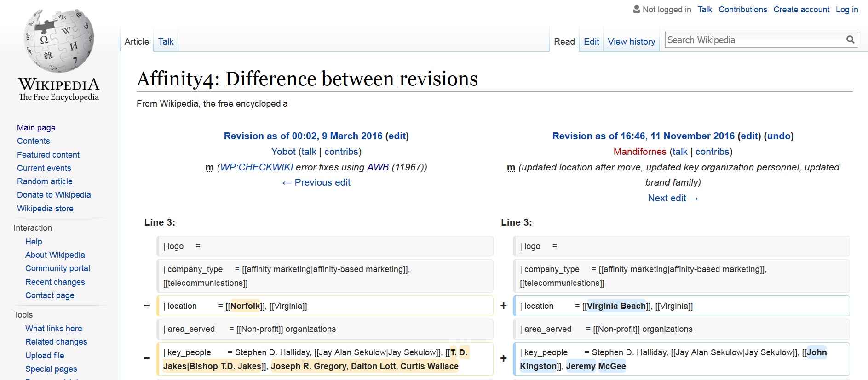
Task: Open What links here tool
Action: click(53, 329)
